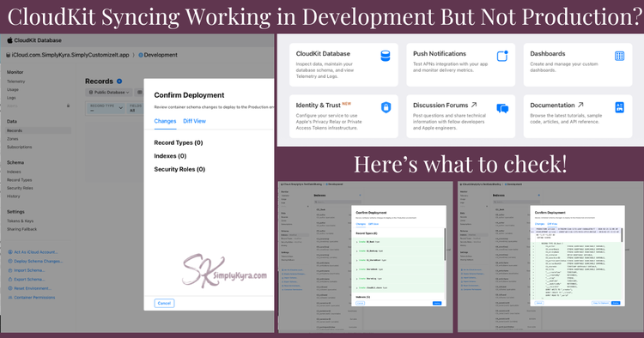644x338 pixels.
Task: Open the Dashboards card title
Action: point(548,54)
